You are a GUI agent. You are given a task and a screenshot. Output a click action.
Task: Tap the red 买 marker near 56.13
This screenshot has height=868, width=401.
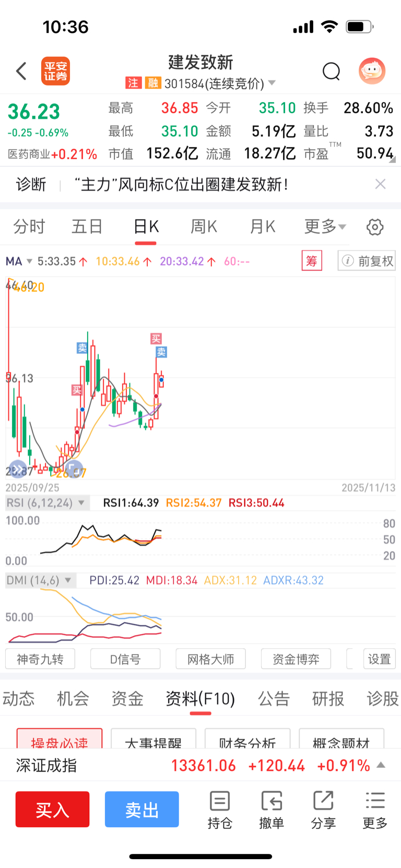pyautogui.click(x=77, y=390)
